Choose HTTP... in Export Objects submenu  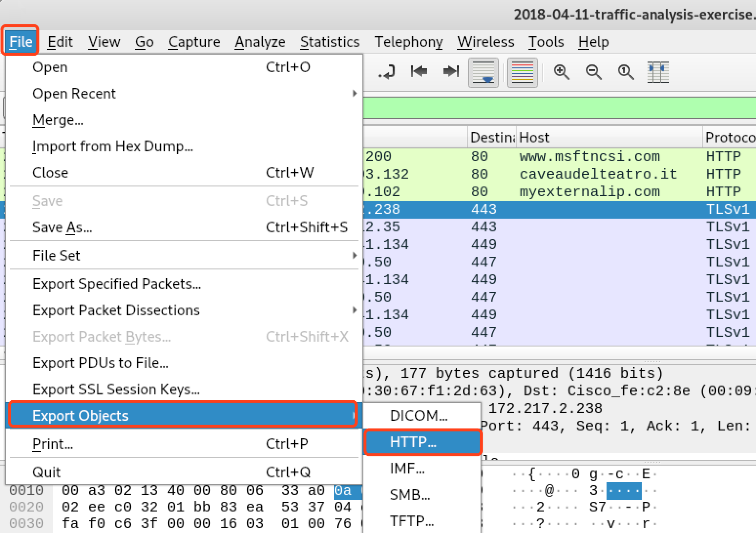[422, 442]
